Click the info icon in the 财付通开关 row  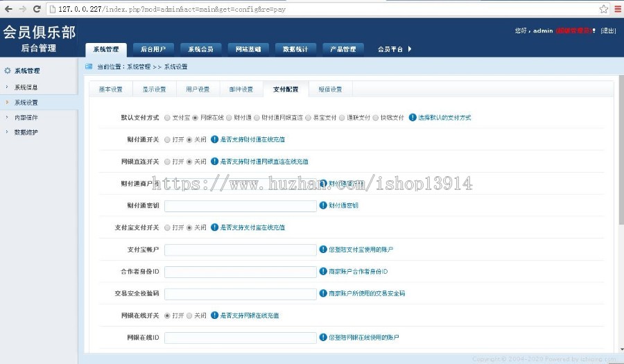tap(214, 139)
